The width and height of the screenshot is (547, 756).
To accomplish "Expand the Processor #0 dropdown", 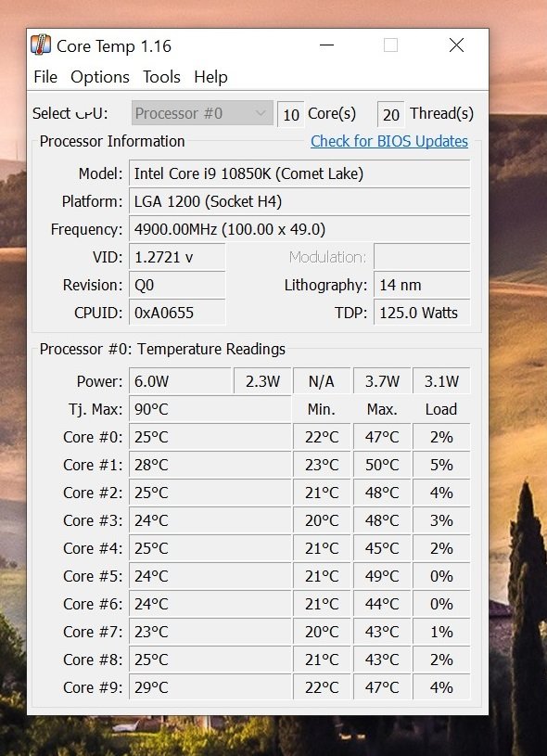I will (202, 113).
